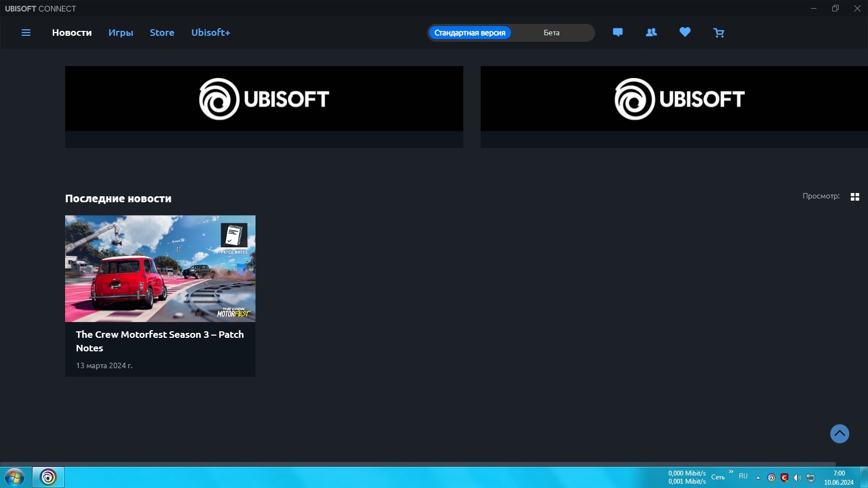Minimize the Ubisoft Connect window
Image resolution: width=868 pixels, height=488 pixels.
click(814, 8)
